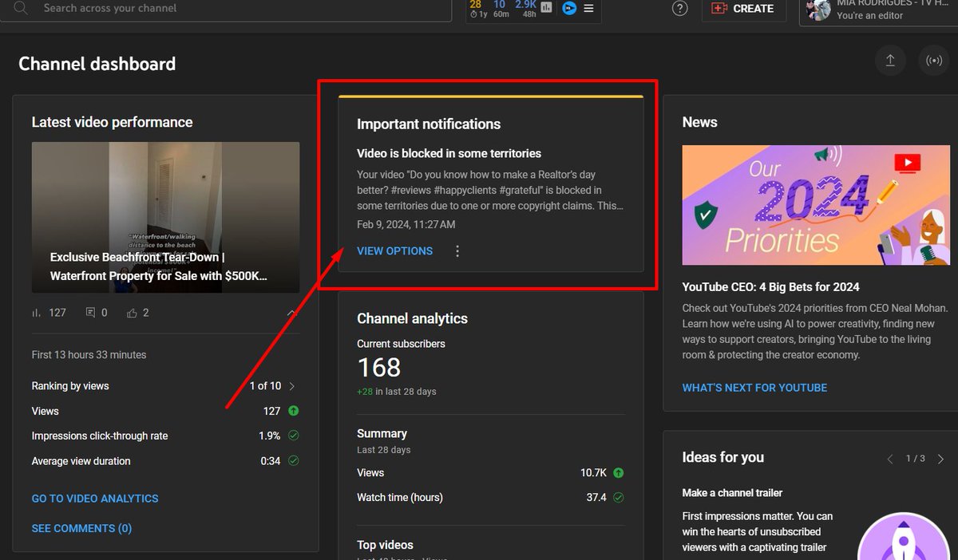
Task: Click the Top videos heading
Action: tap(385, 545)
